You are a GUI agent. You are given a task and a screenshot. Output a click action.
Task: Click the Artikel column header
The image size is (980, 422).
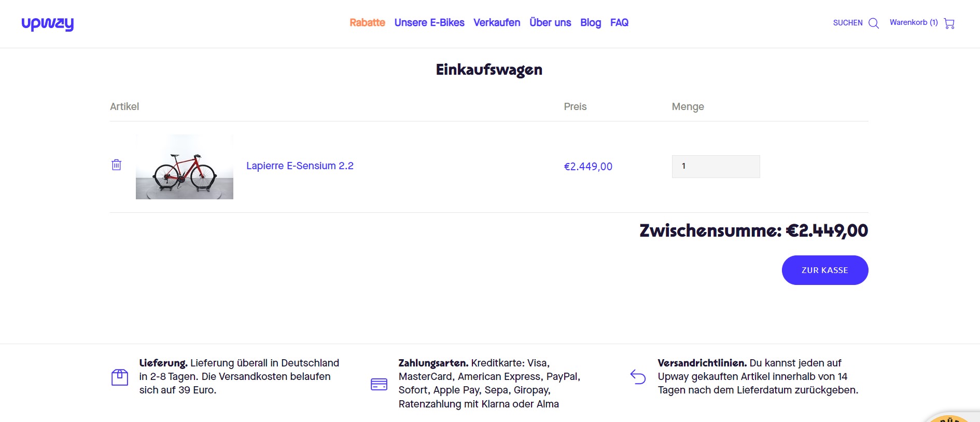[x=124, y=106]
